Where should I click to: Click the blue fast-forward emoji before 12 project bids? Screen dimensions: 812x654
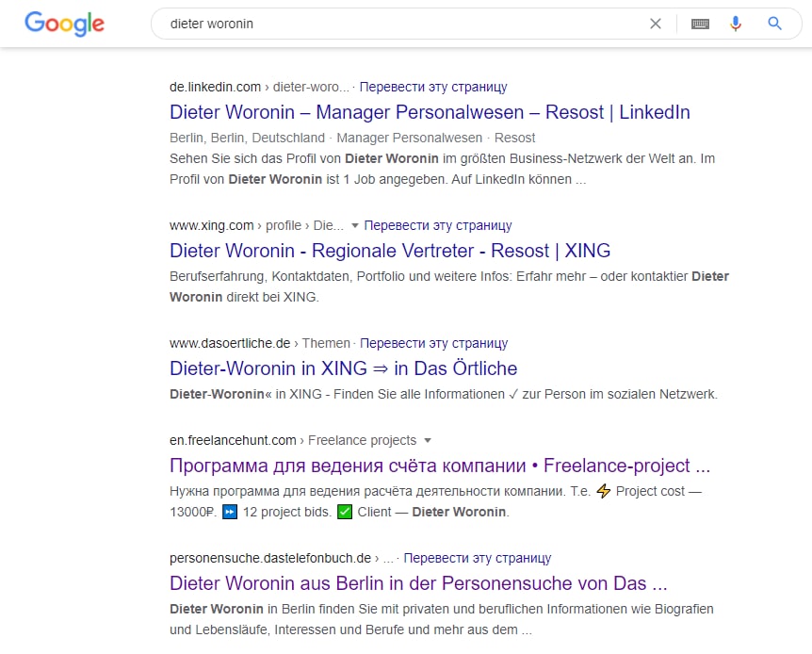[x=230, y=512]
